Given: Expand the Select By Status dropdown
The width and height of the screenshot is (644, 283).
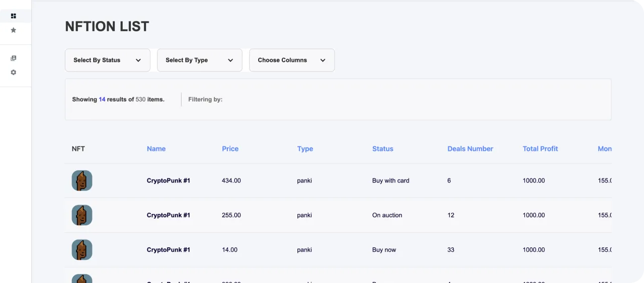Looking at the screenshot, I should 108,60.
